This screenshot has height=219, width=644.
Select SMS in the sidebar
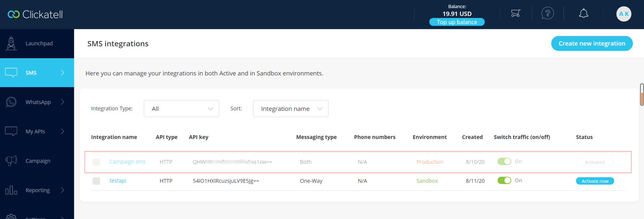coord(37,73)
